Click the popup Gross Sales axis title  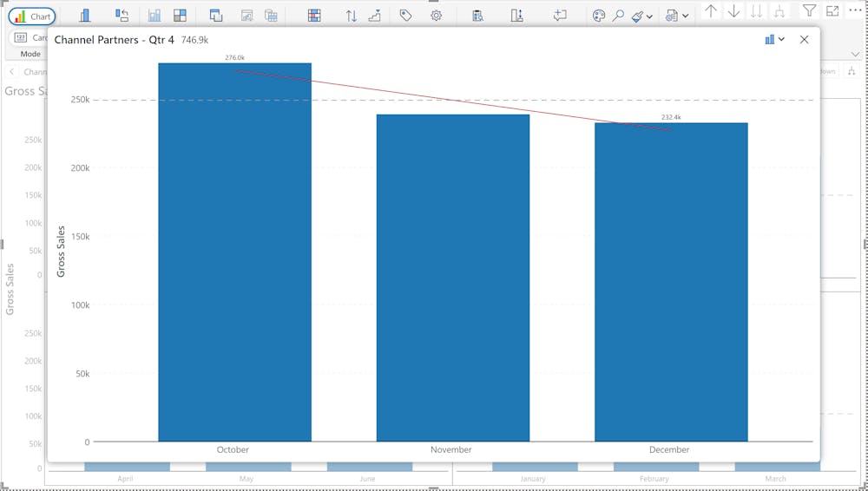tap(61, 252)
